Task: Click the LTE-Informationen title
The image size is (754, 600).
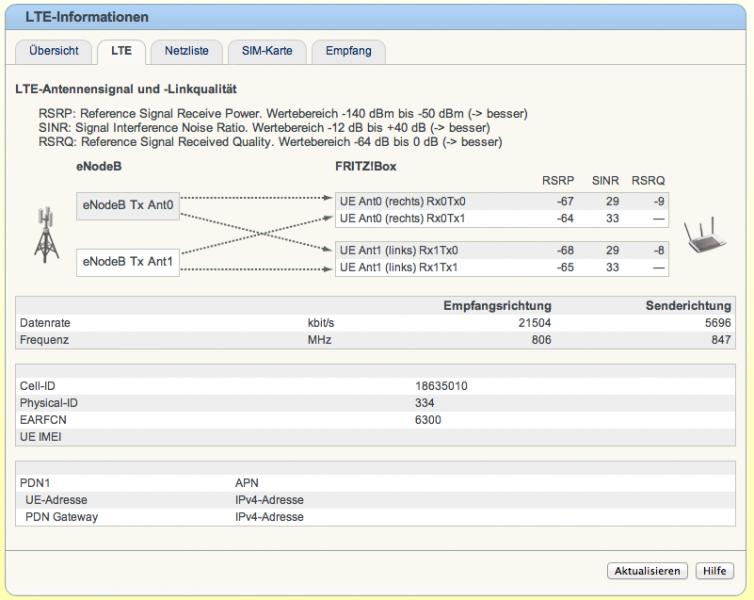Action: [87, 17]
